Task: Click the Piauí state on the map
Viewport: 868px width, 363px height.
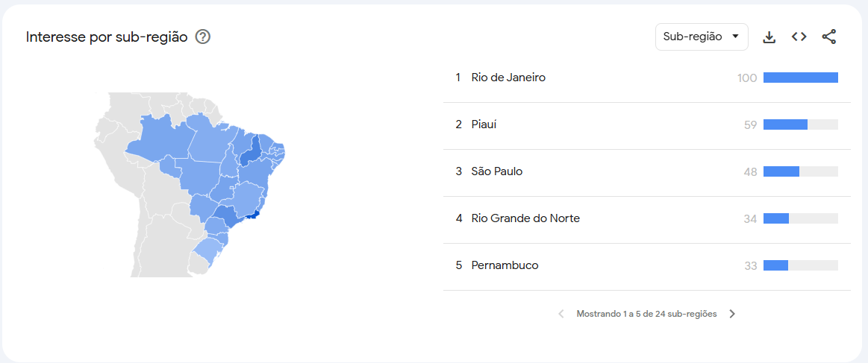Action: pyautogui.click(x=253, y=148)
